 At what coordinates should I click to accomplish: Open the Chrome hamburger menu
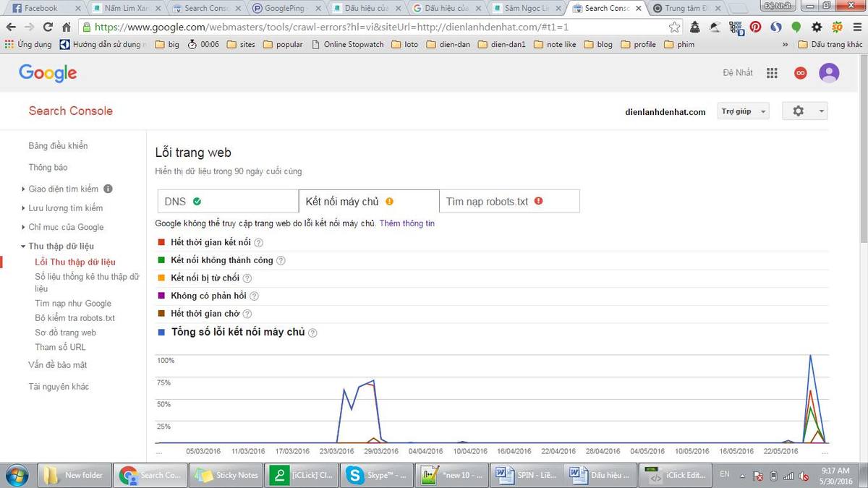(x=856, y=27)
